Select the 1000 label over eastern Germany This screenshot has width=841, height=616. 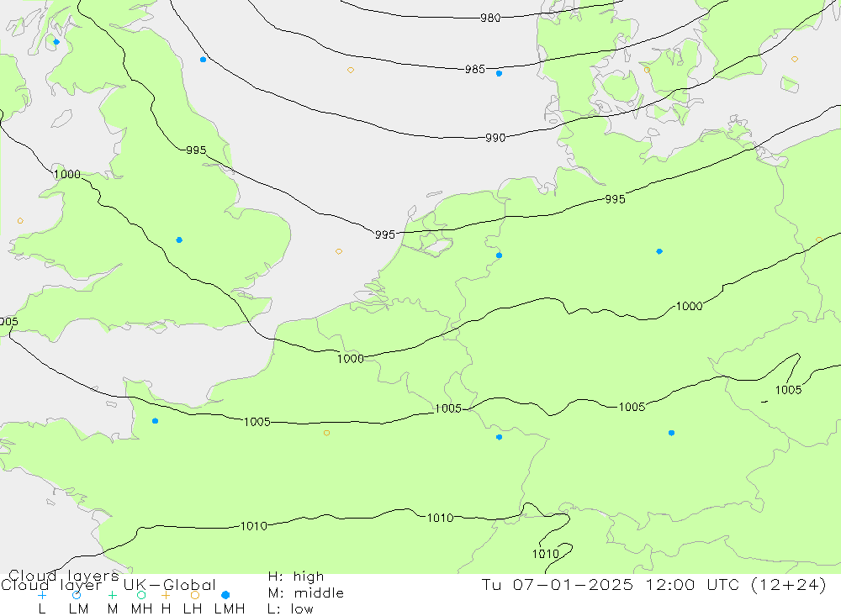[689, 307]
